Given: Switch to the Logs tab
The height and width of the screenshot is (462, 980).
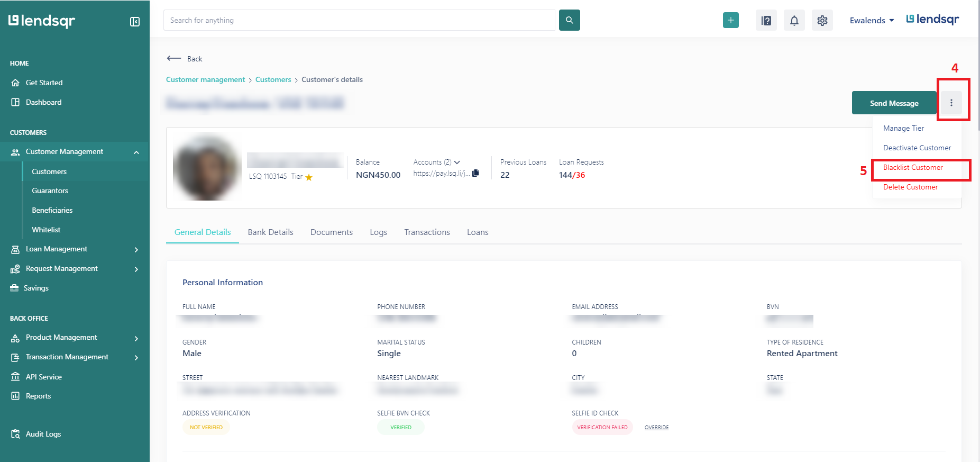Looking at the screenshot, I should tap(379, 232).
